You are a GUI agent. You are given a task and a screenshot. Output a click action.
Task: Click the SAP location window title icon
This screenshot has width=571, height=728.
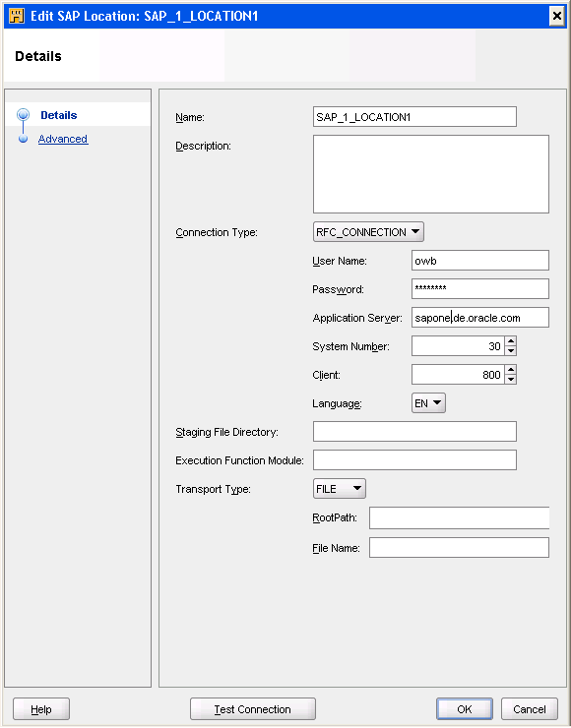point(17,16)
